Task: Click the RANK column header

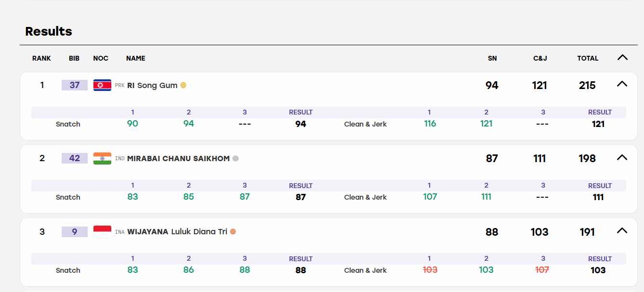Action: coord(41,58)
